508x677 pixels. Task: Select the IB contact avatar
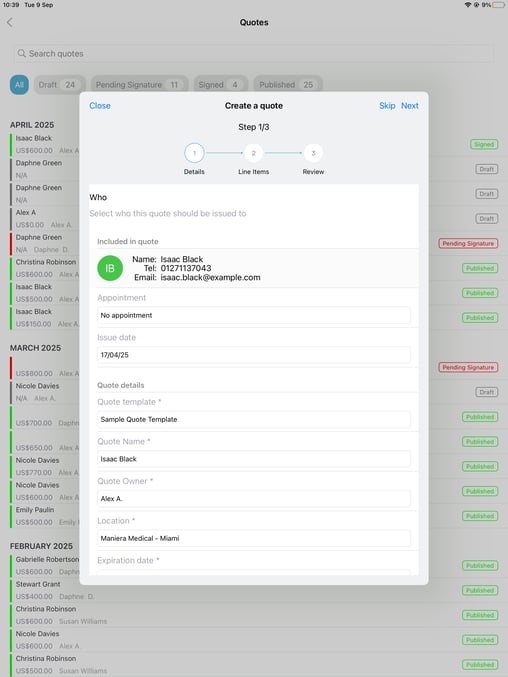click(110, 268)
